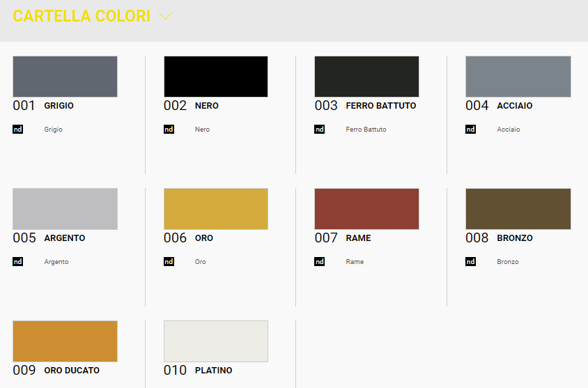
Task: Select the 004 Acciaio steel swatch
Action: click(x=518, y=77)
